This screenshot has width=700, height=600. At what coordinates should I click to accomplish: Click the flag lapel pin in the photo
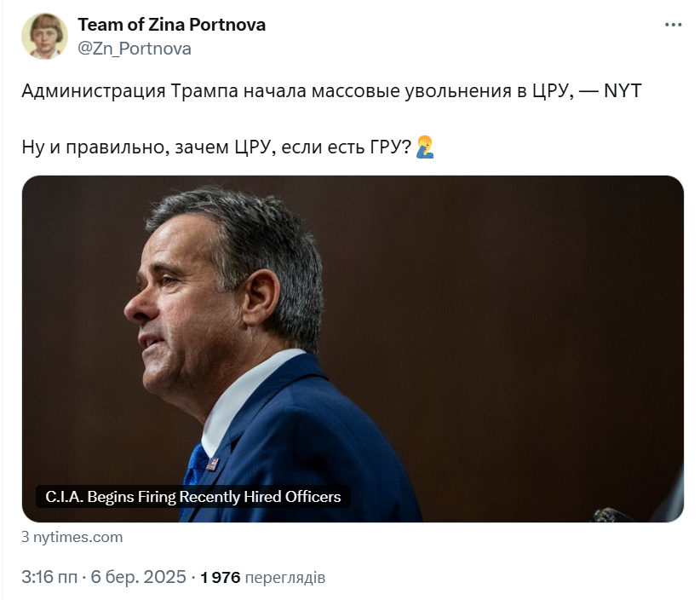coord(212,464)
